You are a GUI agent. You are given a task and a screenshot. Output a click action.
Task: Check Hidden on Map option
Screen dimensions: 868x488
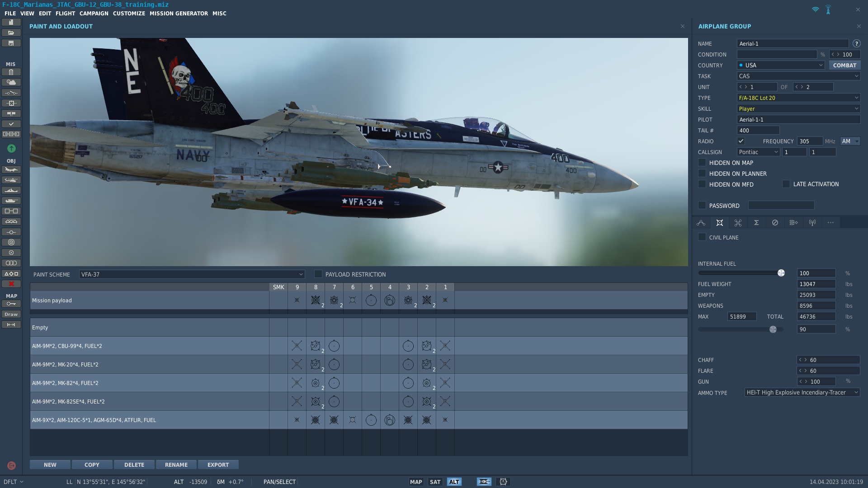pyautogui.click(x=702, y=163)
